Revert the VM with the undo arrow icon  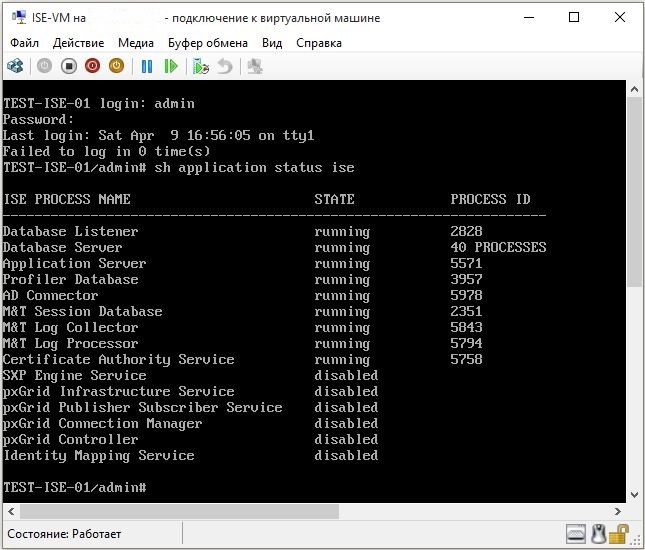[x=225, y=66]
